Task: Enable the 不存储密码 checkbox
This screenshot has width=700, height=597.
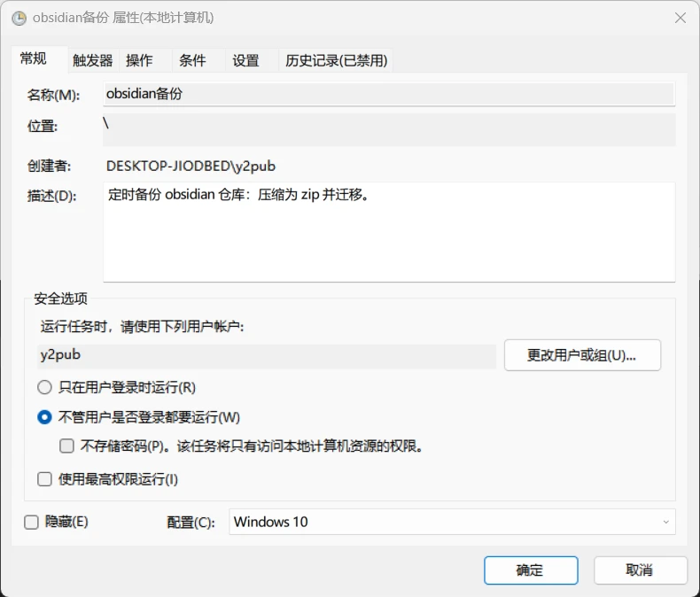Action: (x=66, y=446)
